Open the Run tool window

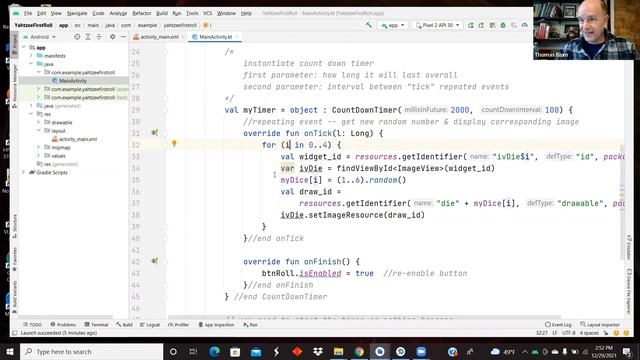[x=251, y=324]
